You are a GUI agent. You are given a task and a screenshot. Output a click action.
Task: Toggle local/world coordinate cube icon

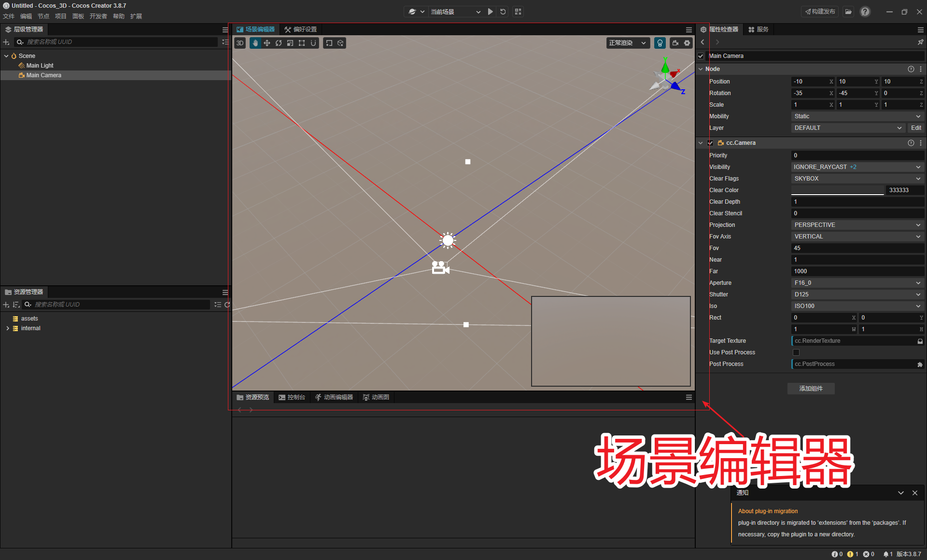point(340,43)
